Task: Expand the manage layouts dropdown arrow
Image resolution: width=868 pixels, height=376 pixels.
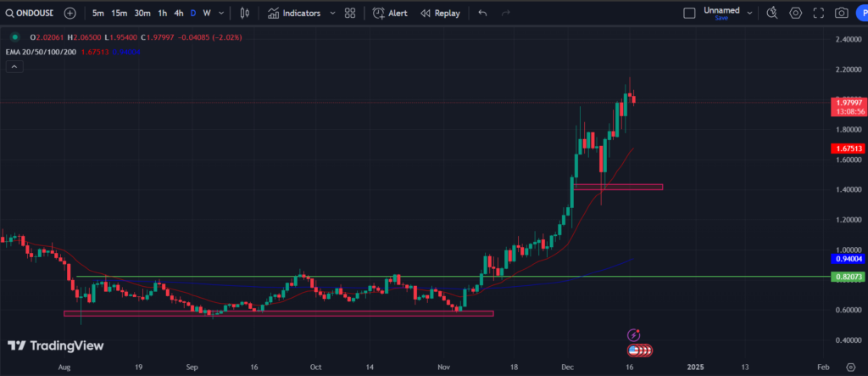Action: 749,14
